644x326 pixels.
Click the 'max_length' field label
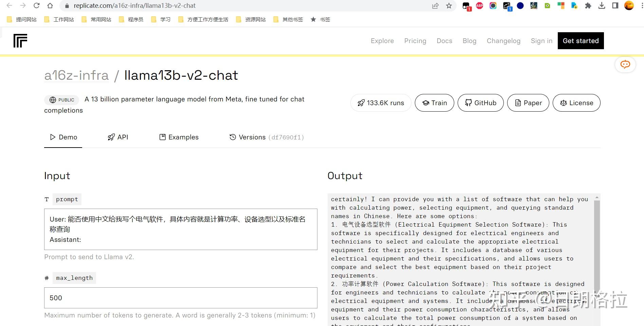[x=74, y=278]
